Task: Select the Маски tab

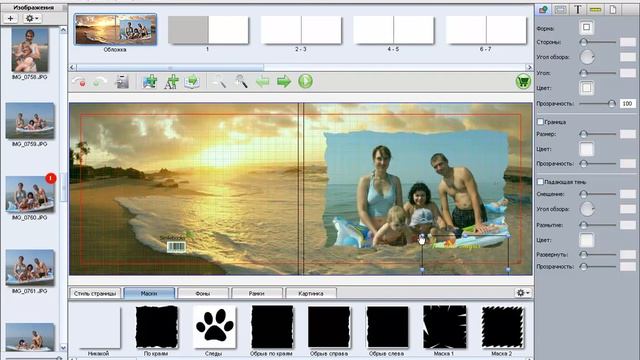Action: [149, 293]
